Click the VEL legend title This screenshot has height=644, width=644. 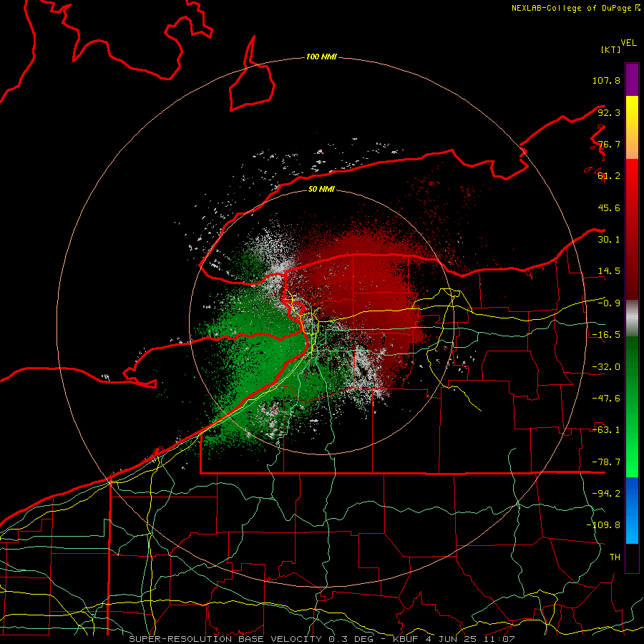(628, 42)
